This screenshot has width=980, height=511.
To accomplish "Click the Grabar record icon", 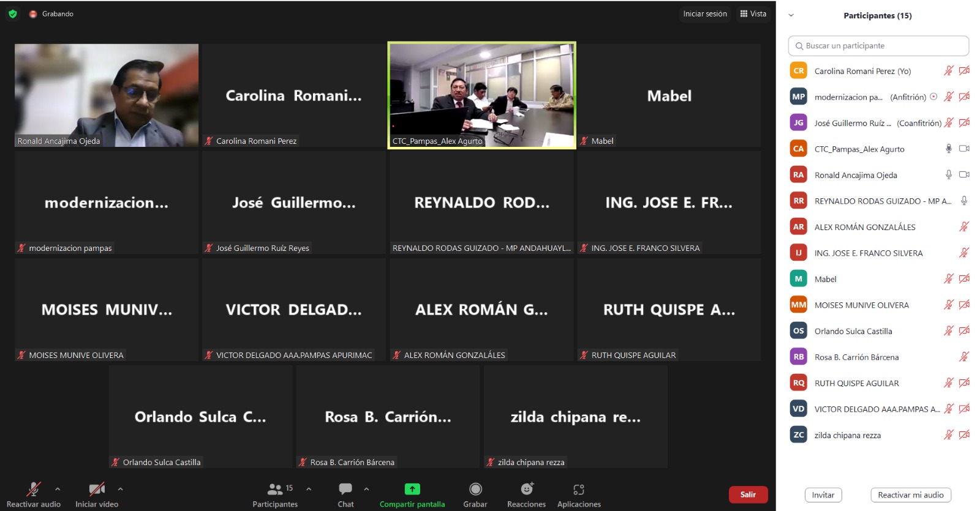I will tap(475, 489).
